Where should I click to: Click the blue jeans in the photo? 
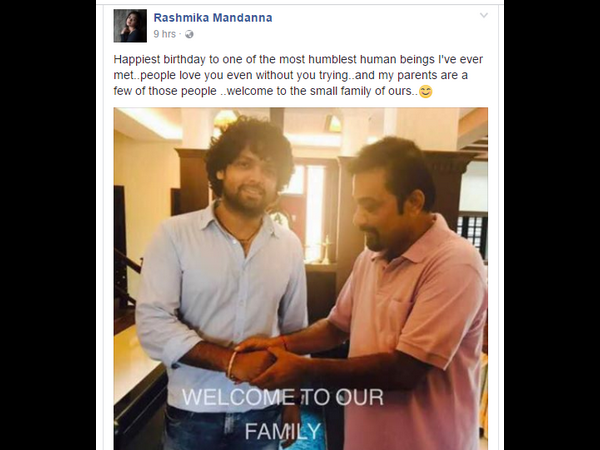pos(222,429)
